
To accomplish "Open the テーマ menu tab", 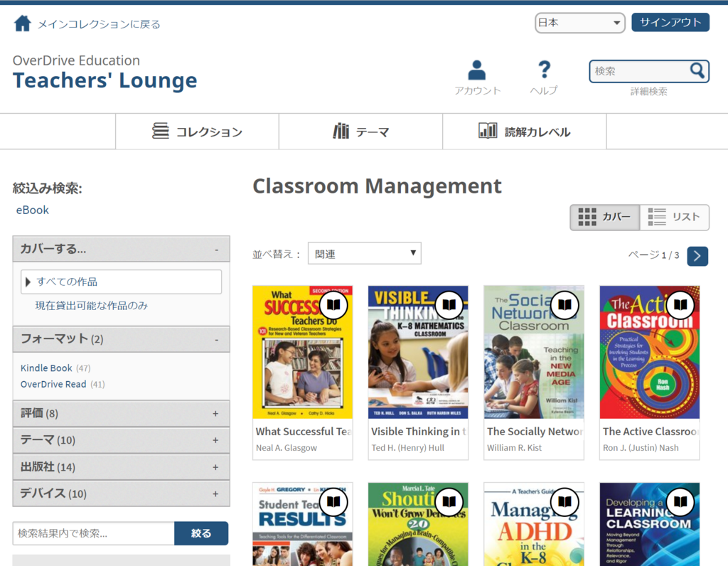I will coord(360,132).
